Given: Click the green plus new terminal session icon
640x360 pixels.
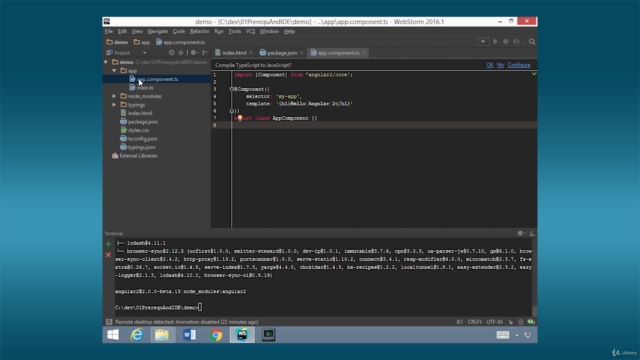Looking at the screenshot, I should click(108, 244).
